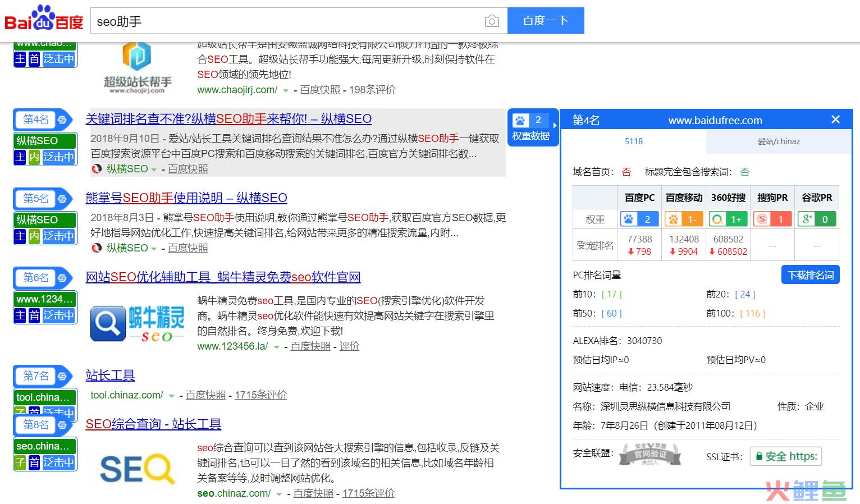Click the 前50 count [ 60 ]
Viewport: 860px width, 504px height.
click(611, 313)
